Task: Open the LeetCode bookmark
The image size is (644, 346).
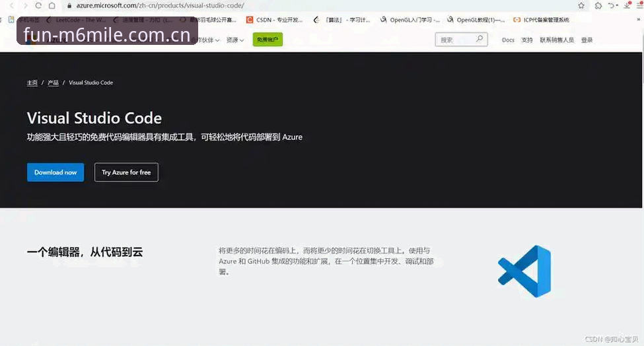Action: [x=77, y=20]
